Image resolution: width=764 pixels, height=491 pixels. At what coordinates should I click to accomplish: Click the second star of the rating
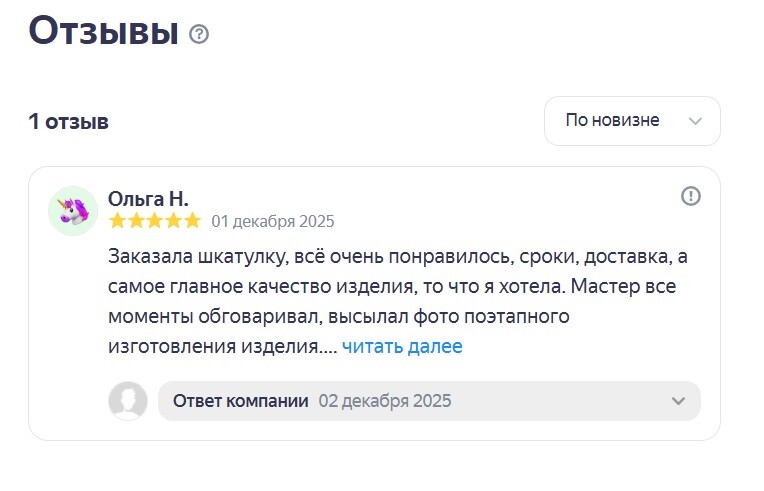click(136, 221)
